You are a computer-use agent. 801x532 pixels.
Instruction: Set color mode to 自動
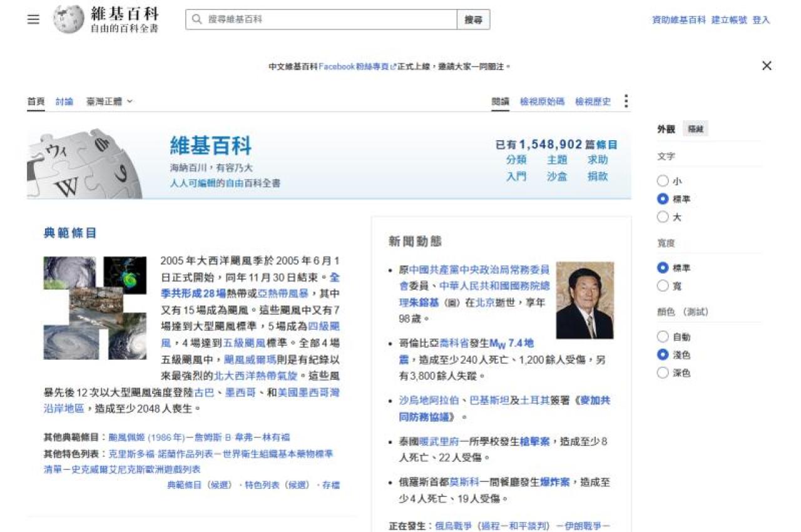tap(663, 337)
